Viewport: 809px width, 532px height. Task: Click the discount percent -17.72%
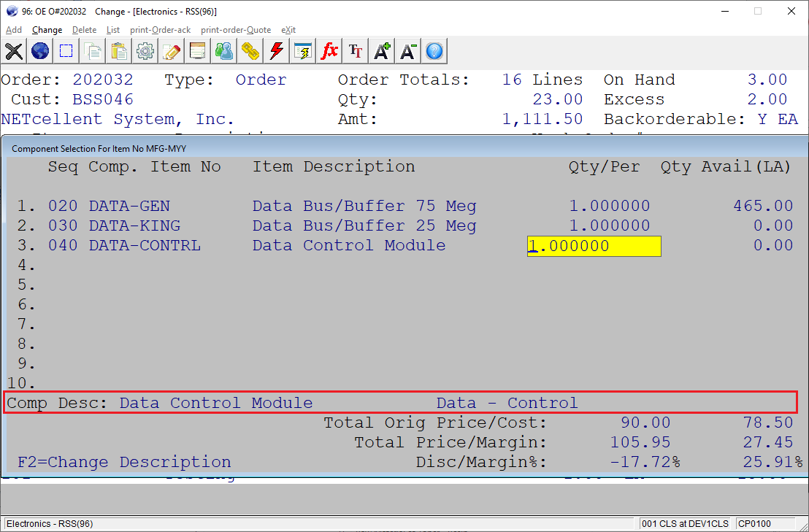tap(645, 462)
